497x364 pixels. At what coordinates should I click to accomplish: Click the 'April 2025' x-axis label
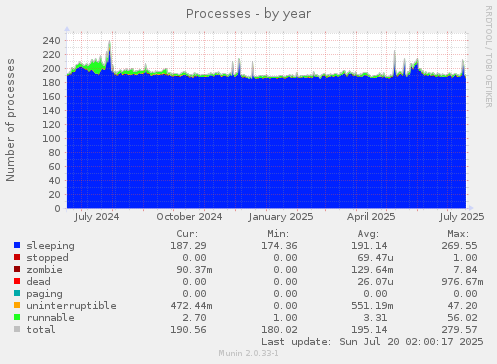371,217
